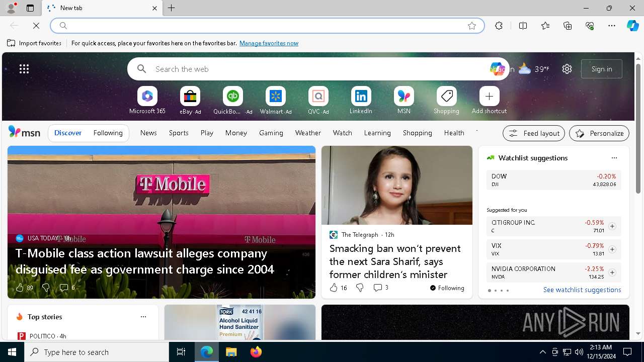
Task: Switch to Following feed tab
Action: coord(108,133)
